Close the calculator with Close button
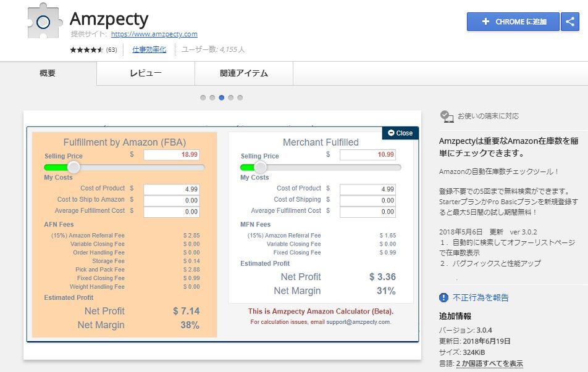 click(400, 133)
